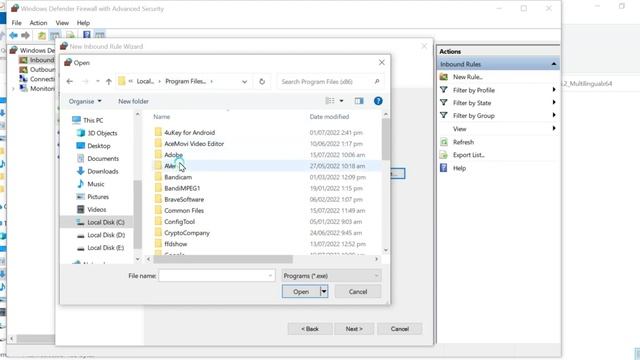Click the Help icon in firewall toolbar
The height and width of the screenshot is (360, 640).
[87, 35]
